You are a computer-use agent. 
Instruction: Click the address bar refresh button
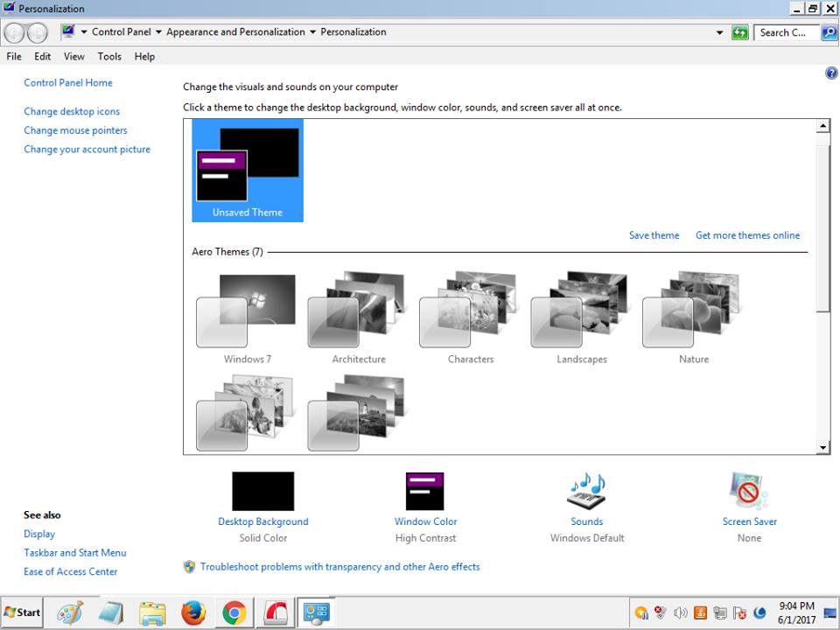[x=740, y=32]
